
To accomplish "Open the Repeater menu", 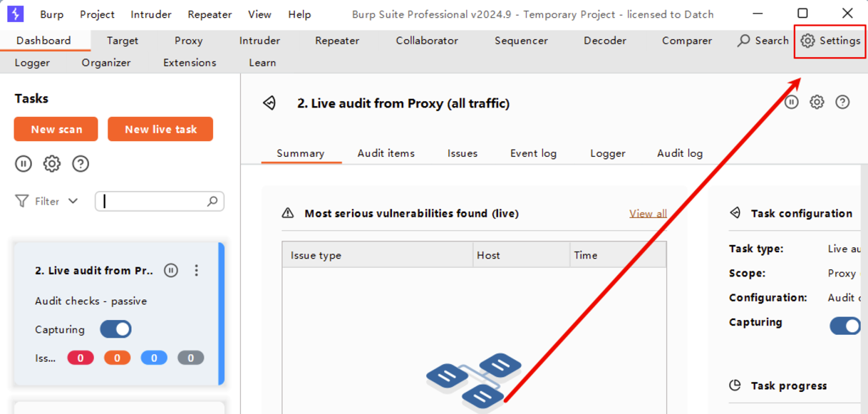I will pos(210,14).
